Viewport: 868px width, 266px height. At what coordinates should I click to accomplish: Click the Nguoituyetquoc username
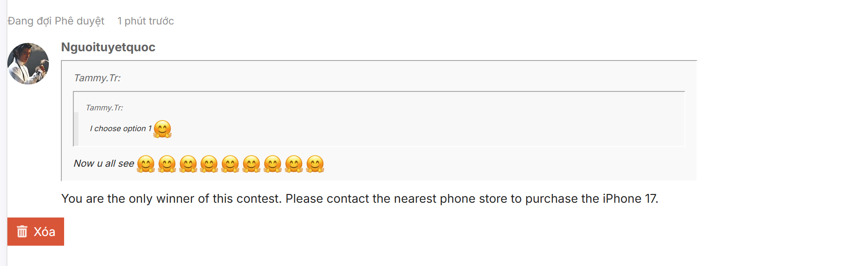108,47
